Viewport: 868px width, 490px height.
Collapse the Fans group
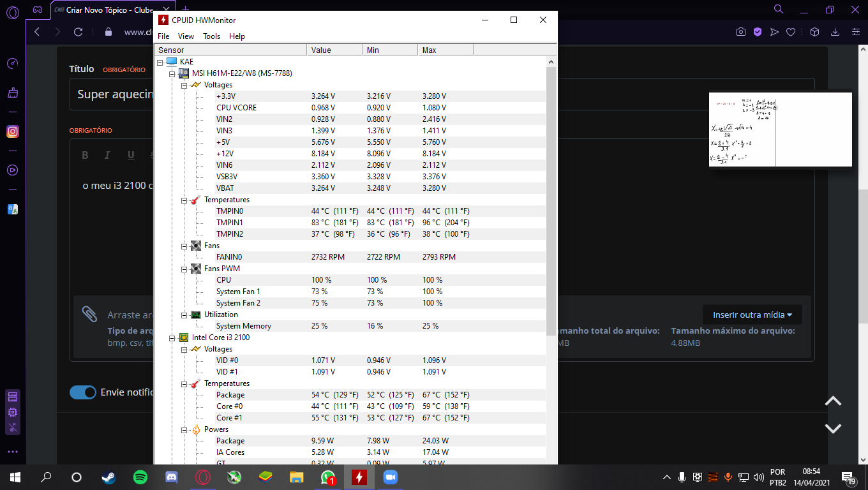click(184, 246)
